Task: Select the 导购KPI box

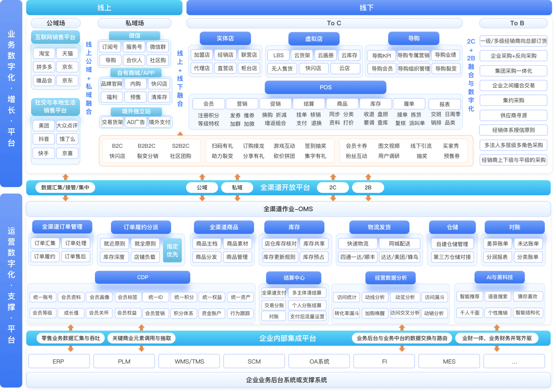Action: (x=381, y=56)
